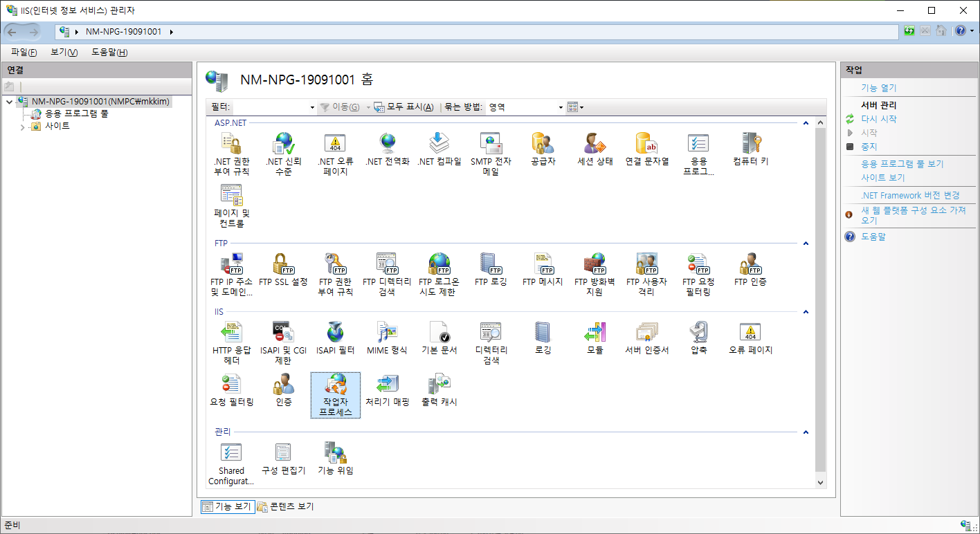This screenshot has height=534, width=980.
Task: Click 중지 action link
Action: 869,147
